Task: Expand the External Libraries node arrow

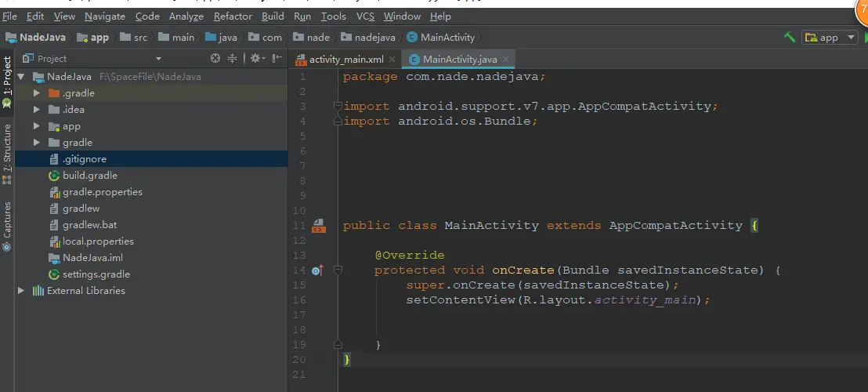Action: 21,291
